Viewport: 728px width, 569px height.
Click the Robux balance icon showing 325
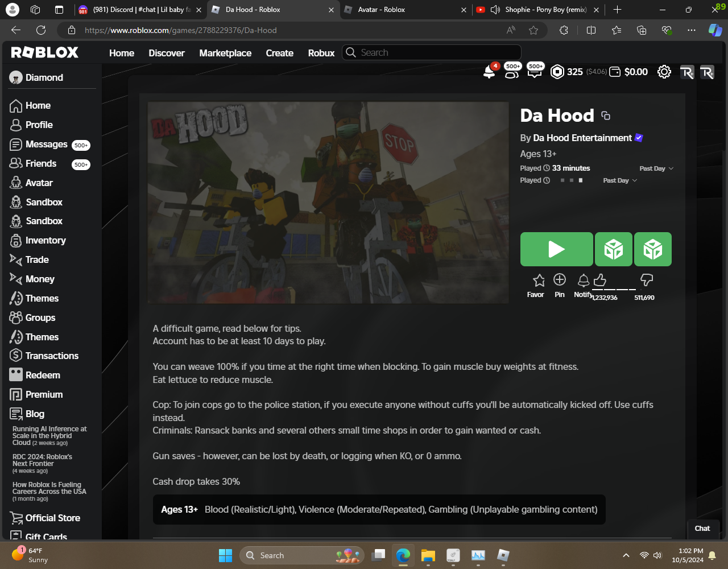point(557,72)
